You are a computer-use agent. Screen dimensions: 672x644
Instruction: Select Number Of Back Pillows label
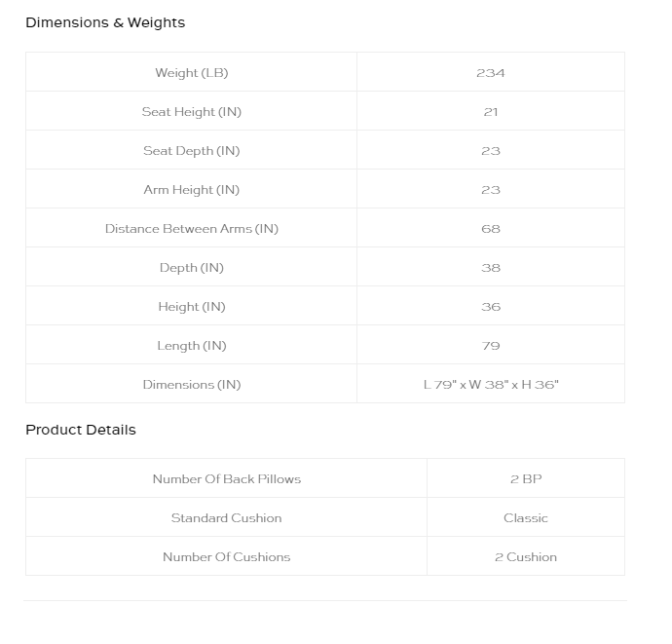tap(227, 479)
